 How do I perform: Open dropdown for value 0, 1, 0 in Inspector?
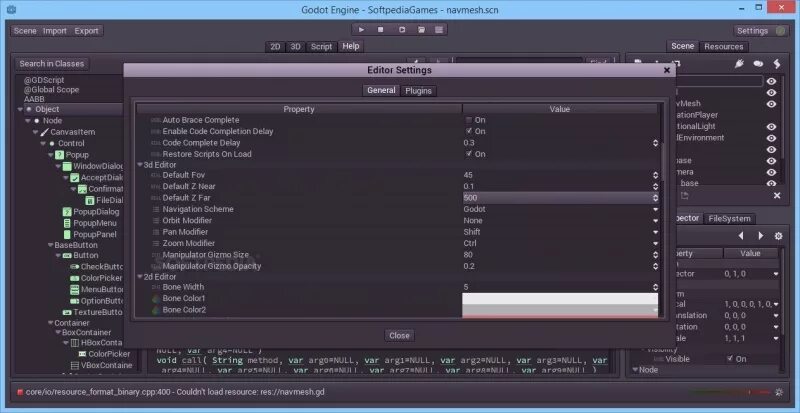click(776, 274)
